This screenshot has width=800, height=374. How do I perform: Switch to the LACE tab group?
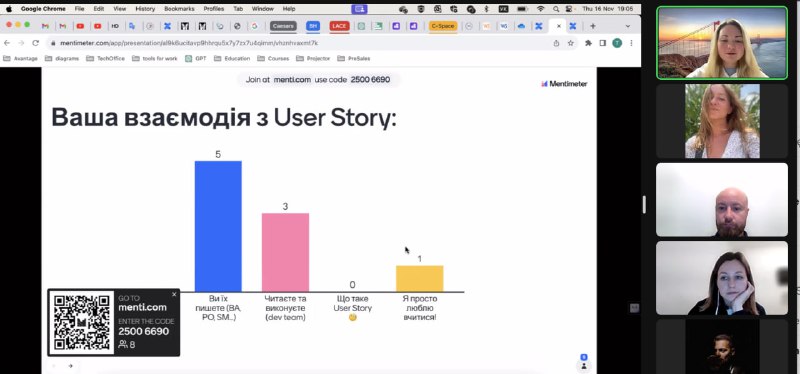[x=339, y=26]
